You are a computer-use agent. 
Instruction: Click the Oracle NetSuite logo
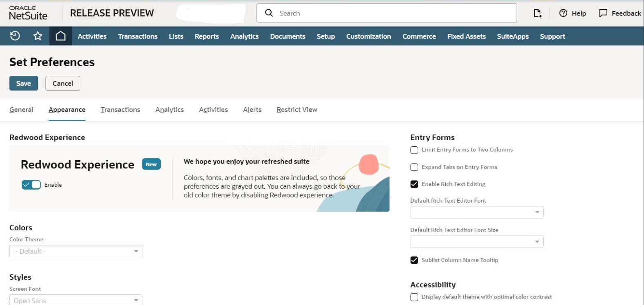click(x=28, y=13)
